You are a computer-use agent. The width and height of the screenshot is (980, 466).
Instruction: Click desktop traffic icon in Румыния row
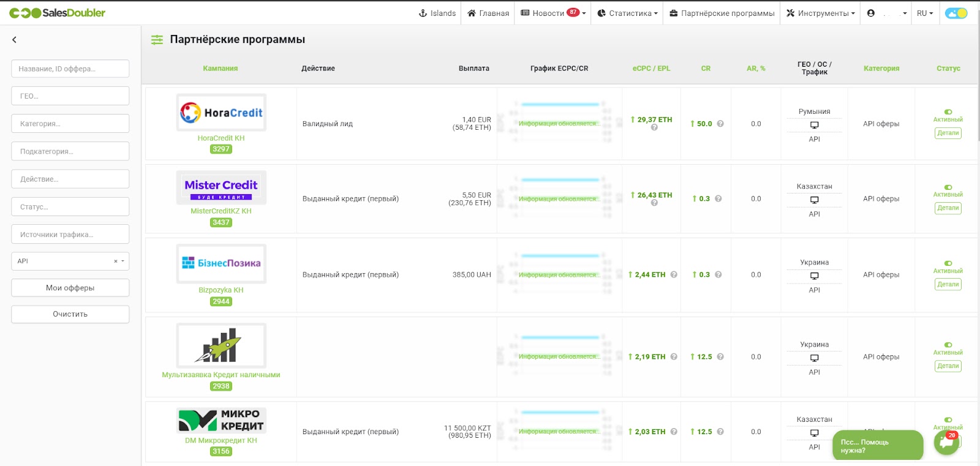(814, 125)
